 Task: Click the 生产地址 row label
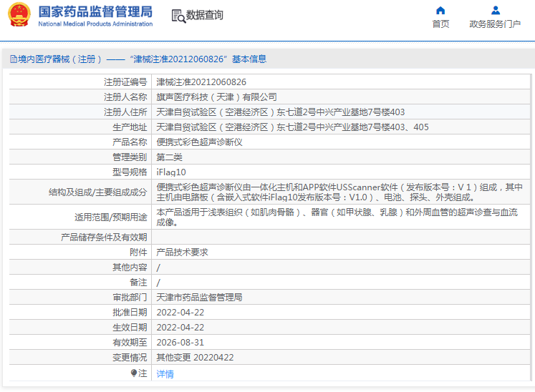pyautogui.click(x=130, y=127)
